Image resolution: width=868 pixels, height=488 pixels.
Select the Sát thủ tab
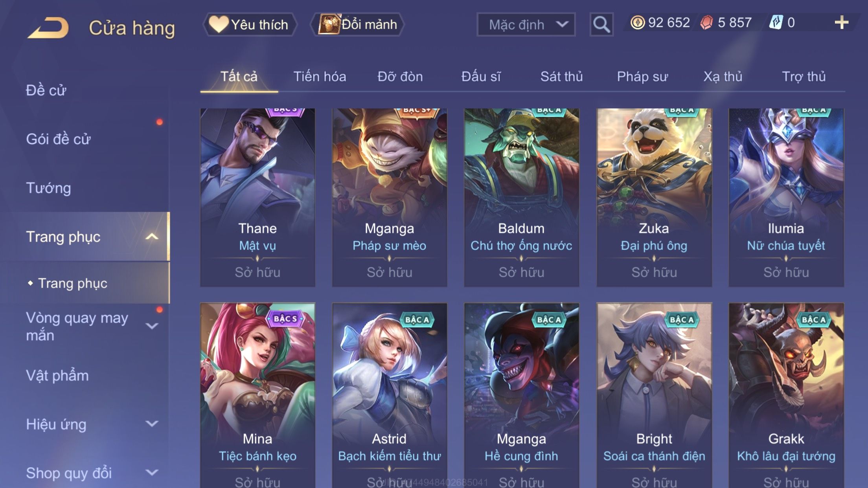[561, 76]
